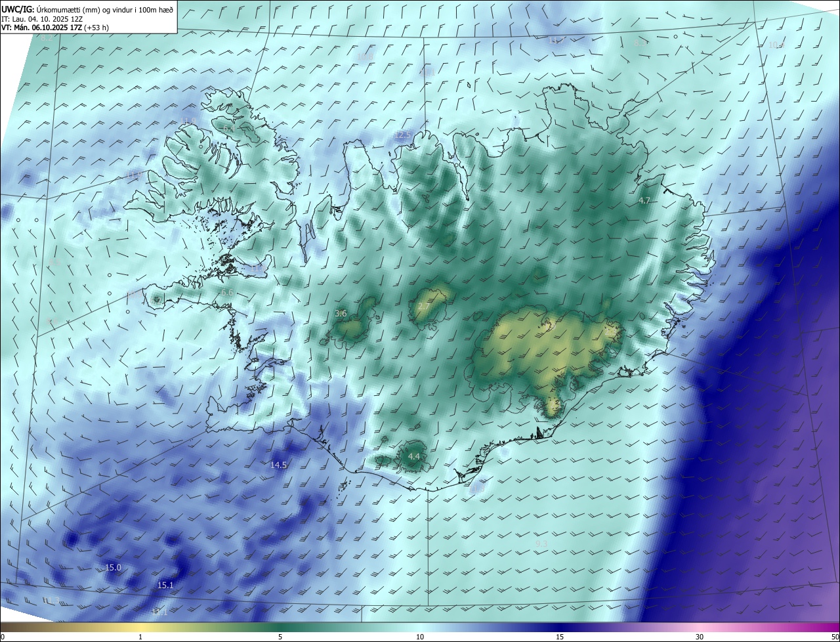Click the 'VT: Mán. 06.10.2025 17Z (+53 h)' line
This screenshot has width=840, height=642.
click(55, 28)
